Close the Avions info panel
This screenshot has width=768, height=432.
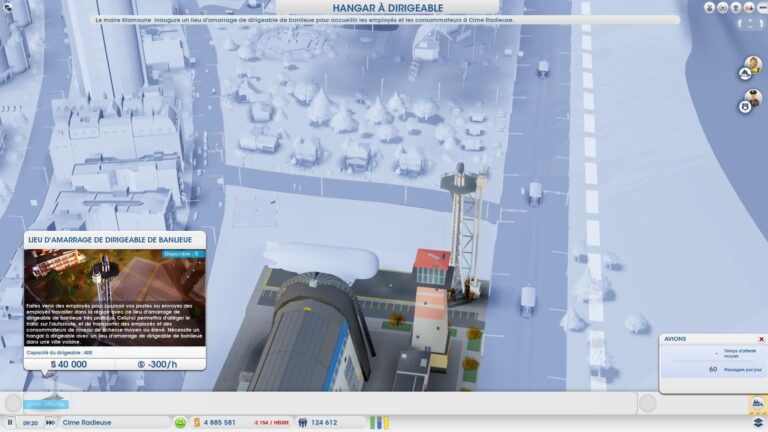[x=761, y=339]
